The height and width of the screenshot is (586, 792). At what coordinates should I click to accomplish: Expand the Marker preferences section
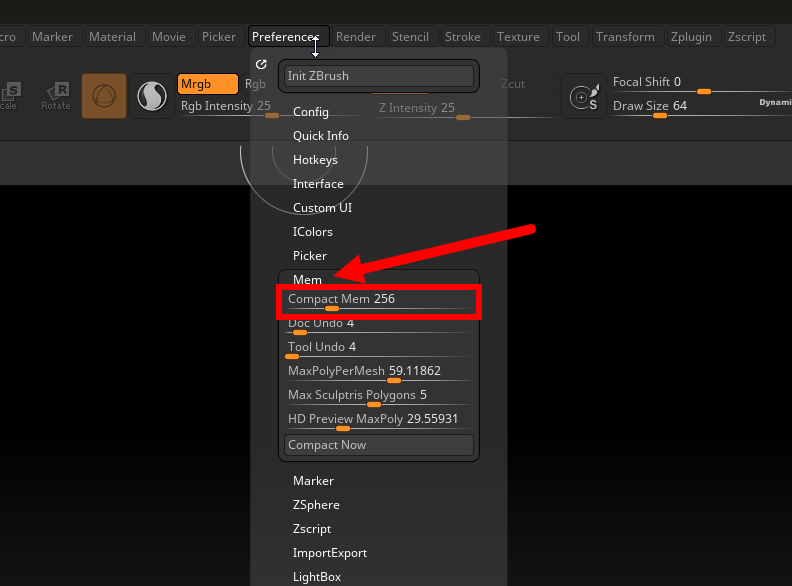coord(313,481)
